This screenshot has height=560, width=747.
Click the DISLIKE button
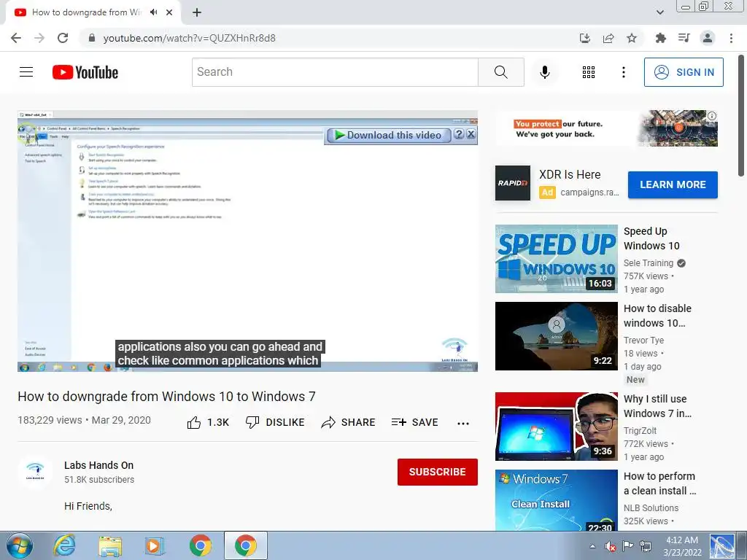tap(275, 422)
